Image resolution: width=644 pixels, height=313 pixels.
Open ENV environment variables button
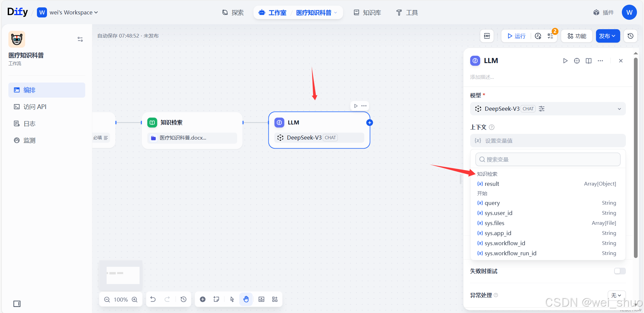coord(487,36)
